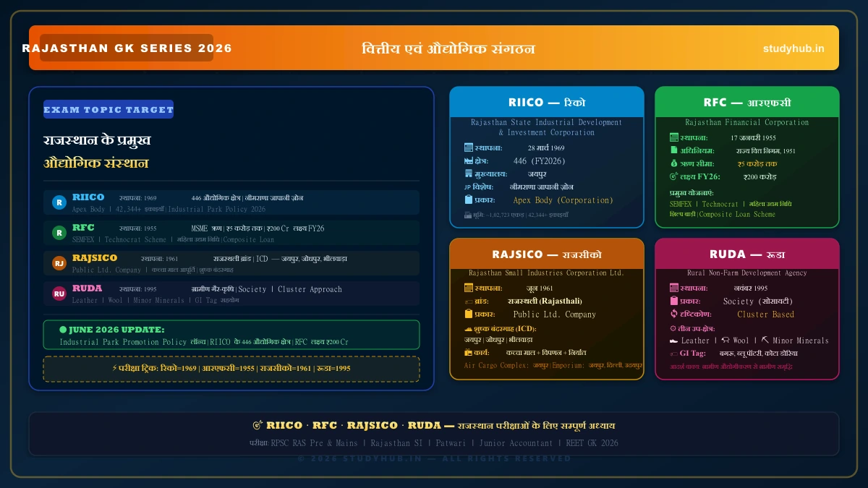Click the RAJSICO name in the summary list
868x488 pixels.
point(95,258)
